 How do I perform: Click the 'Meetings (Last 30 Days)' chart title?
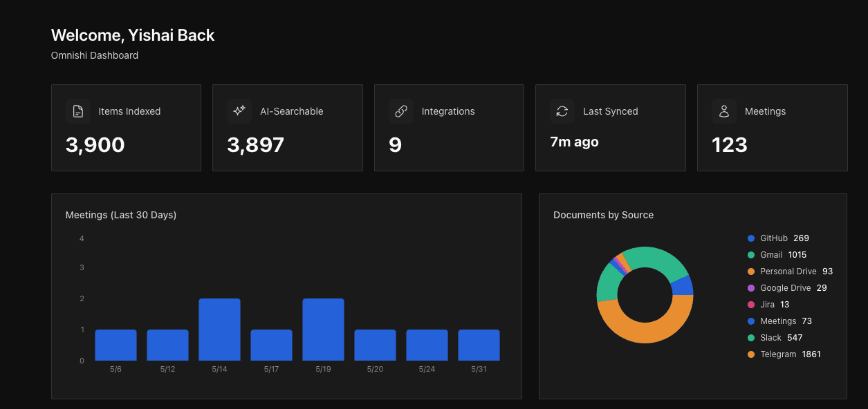(121, 215)
